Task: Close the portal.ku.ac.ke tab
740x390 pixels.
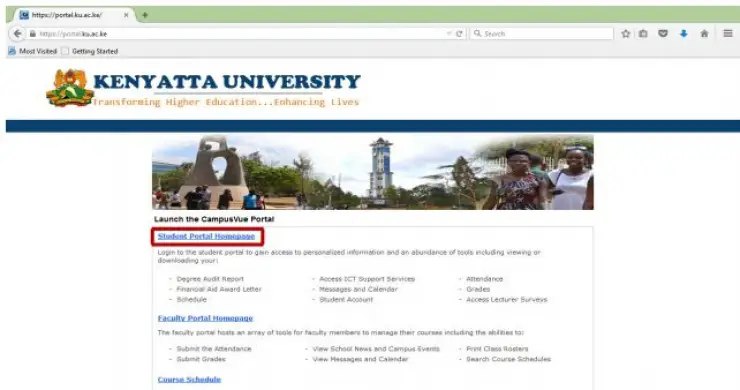Action: click(x=126, y=15)
